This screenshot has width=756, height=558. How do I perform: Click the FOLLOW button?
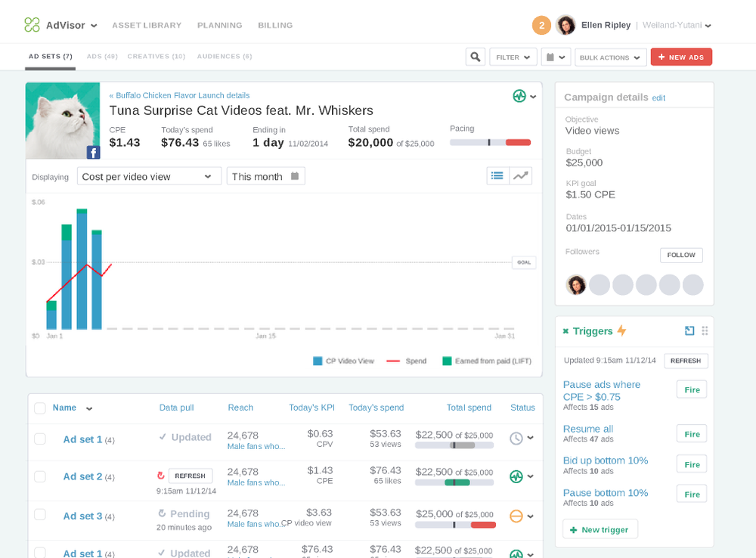[x=681, y=255]
